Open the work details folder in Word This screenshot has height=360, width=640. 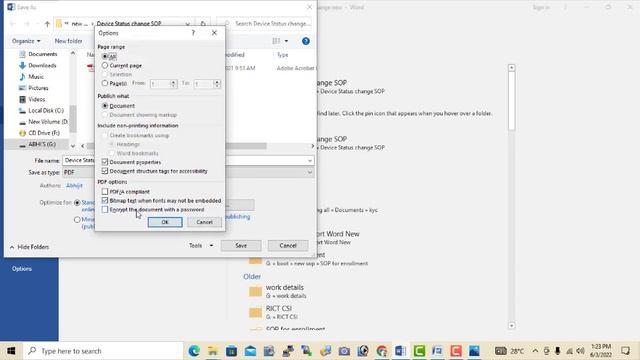coord(285,291)
